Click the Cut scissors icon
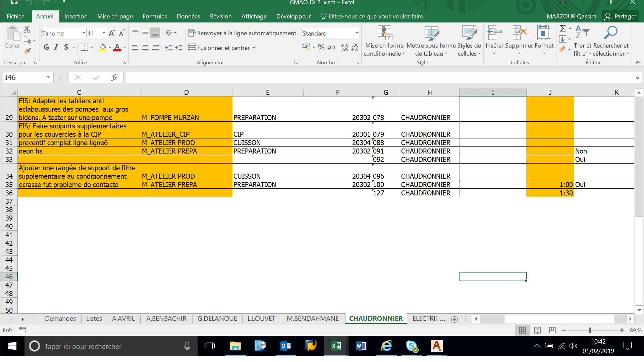 point(27,29)
